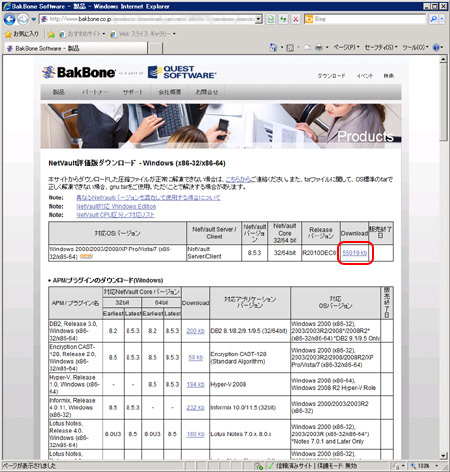The height and width of the screenshot is (472, 450).
Task: Click the trusted sites security zone indicator
Action: tap(312, 466)
